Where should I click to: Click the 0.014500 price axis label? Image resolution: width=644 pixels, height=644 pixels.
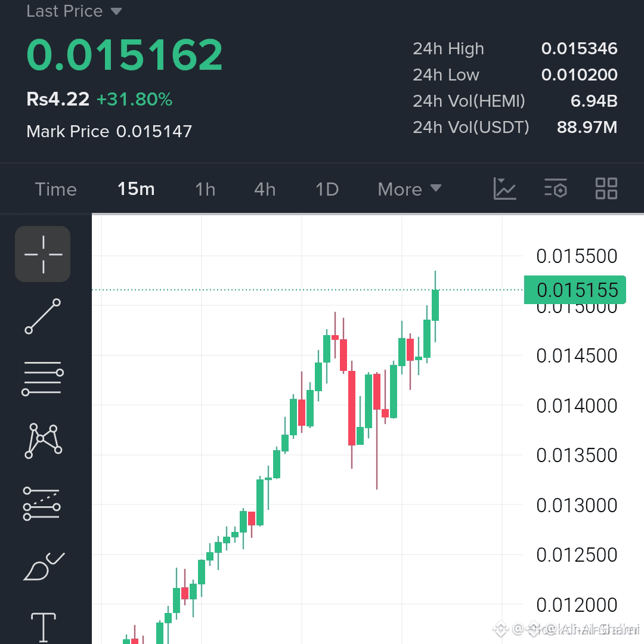click(x=577, y=355)
